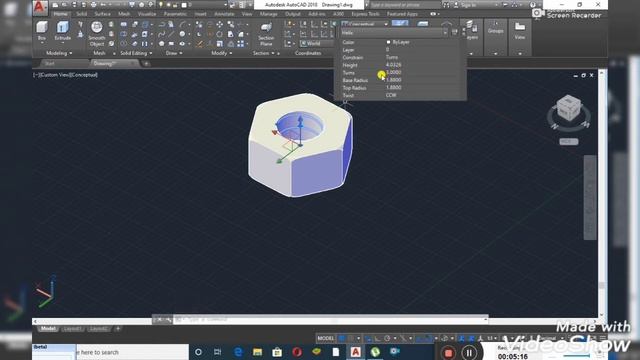
Task: Click the viewport label Custom View Conceptual
Action: pyautogui.click(x=65, y=75)
